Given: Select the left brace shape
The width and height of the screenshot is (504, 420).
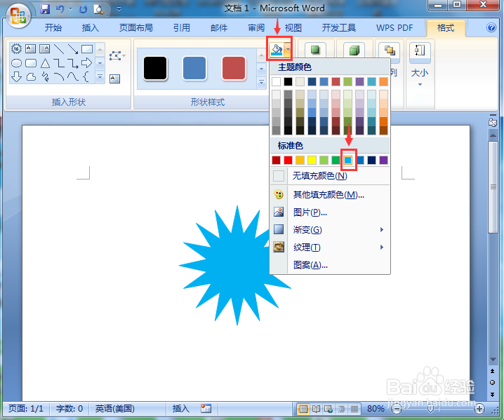Looking at the screenshot, I should click(86, 76).
